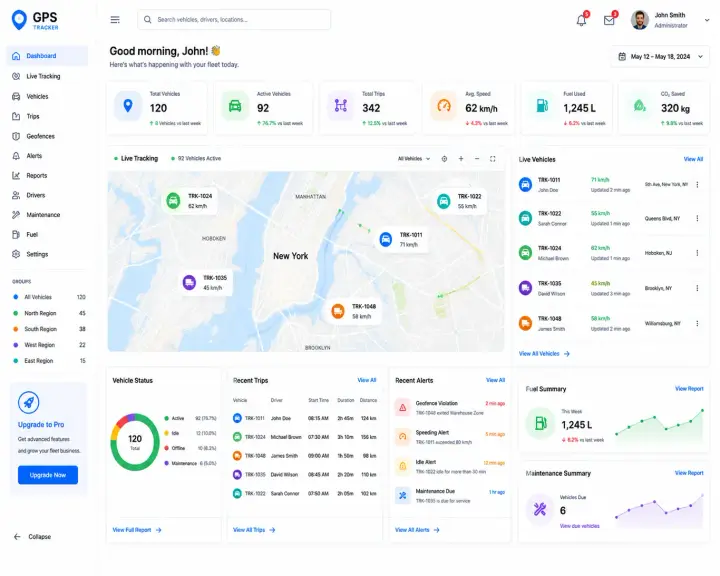Select the West Region group
The height and width of the screenshot is (576, 720).
(49, 345)
